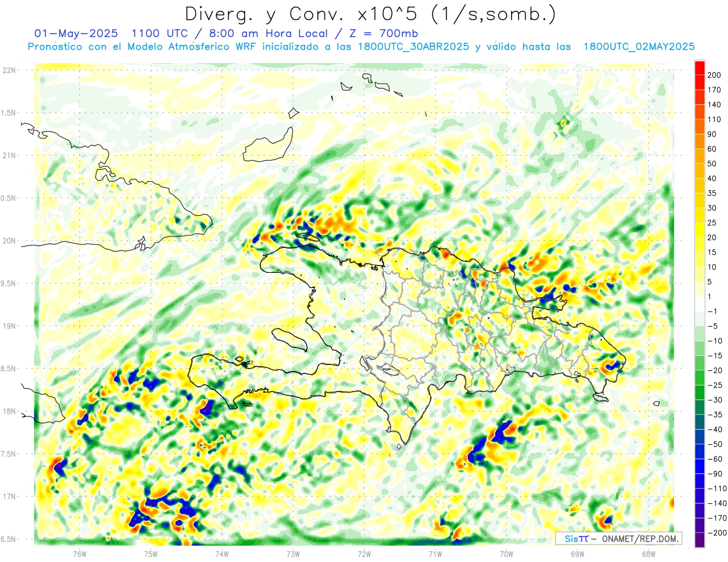Click the '70W' longitude label
The image size is (728, 562).
point(507,554)
